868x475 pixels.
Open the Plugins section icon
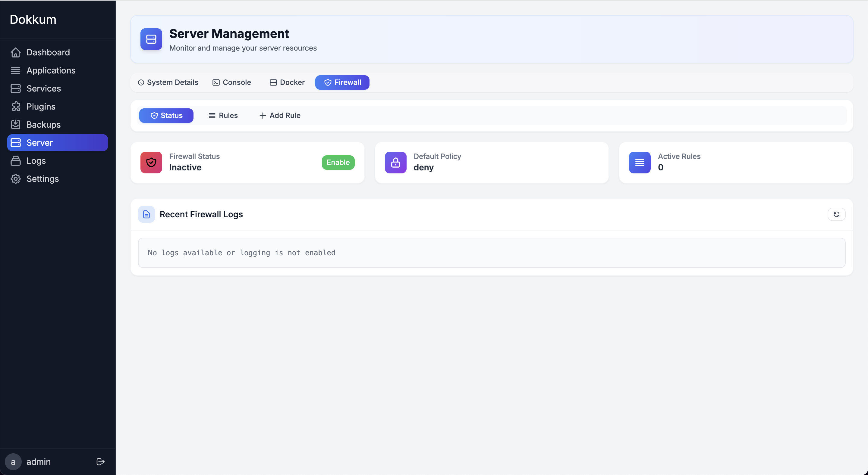16,106
